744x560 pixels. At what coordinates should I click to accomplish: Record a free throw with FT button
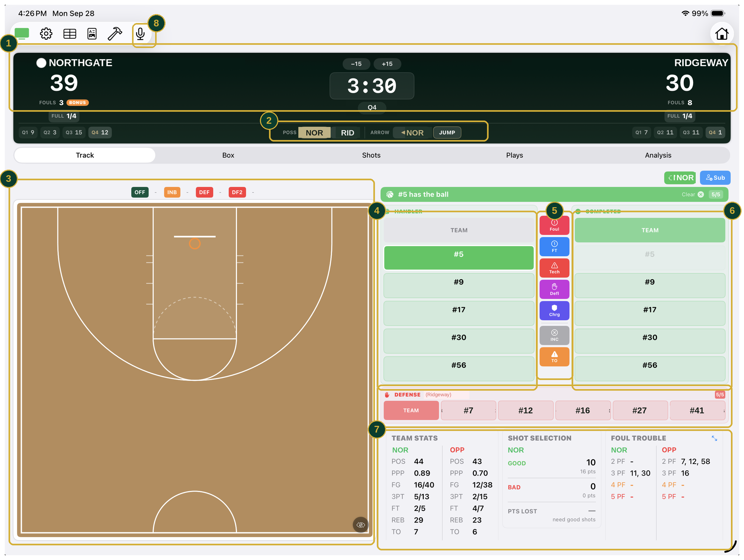pos(554,247)
